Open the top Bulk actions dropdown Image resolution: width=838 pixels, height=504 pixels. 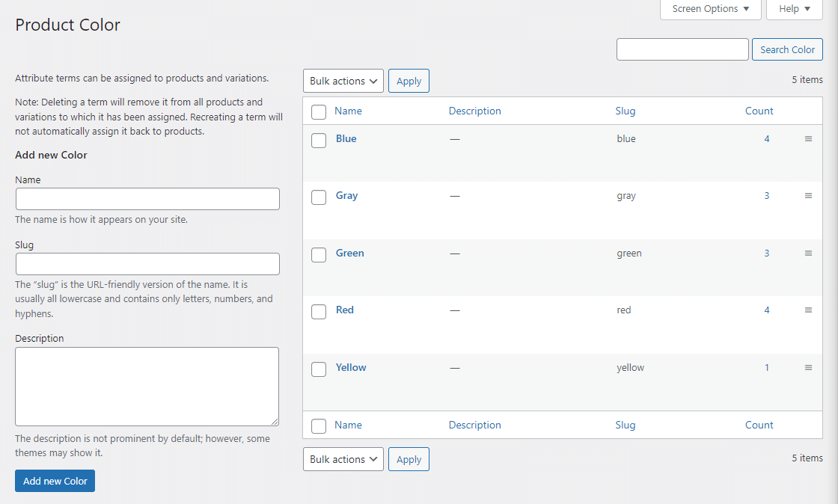click(343, 81)
